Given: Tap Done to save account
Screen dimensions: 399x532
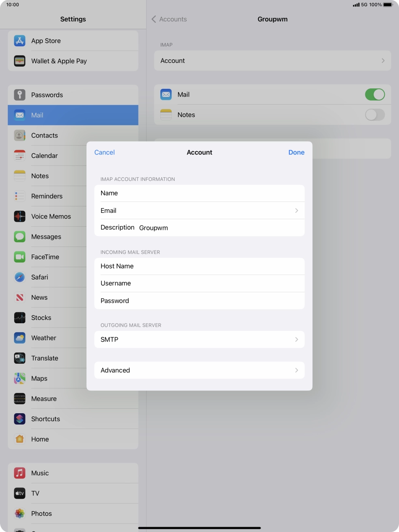Looking at the screenshot, I should tap(296, 152).
